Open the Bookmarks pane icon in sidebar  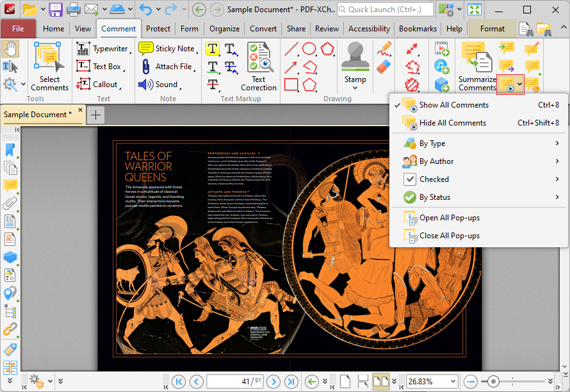10,150
